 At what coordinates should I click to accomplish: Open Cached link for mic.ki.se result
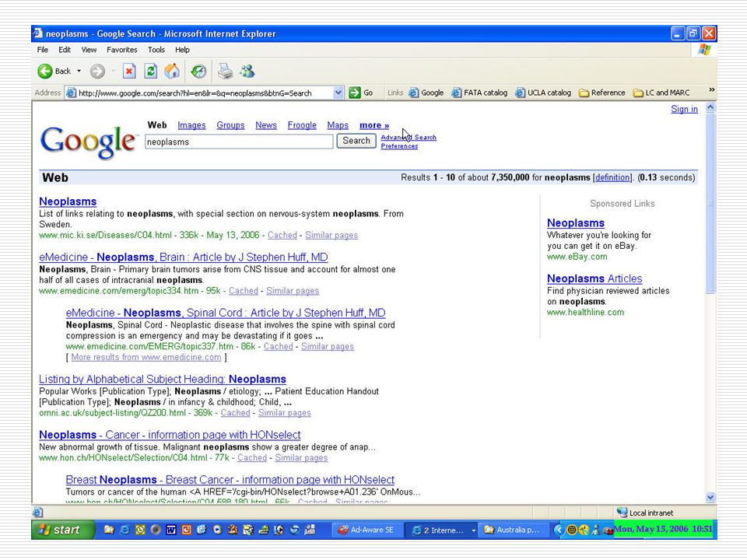282,235
